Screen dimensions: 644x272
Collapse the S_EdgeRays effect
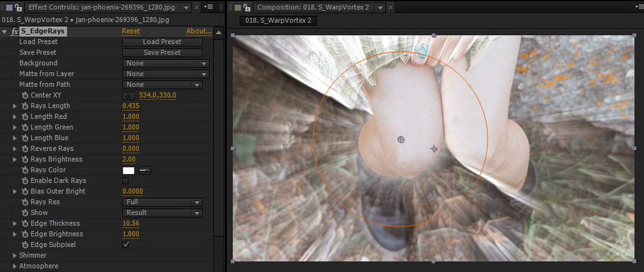pyautogui.click(x=5, y=31)
